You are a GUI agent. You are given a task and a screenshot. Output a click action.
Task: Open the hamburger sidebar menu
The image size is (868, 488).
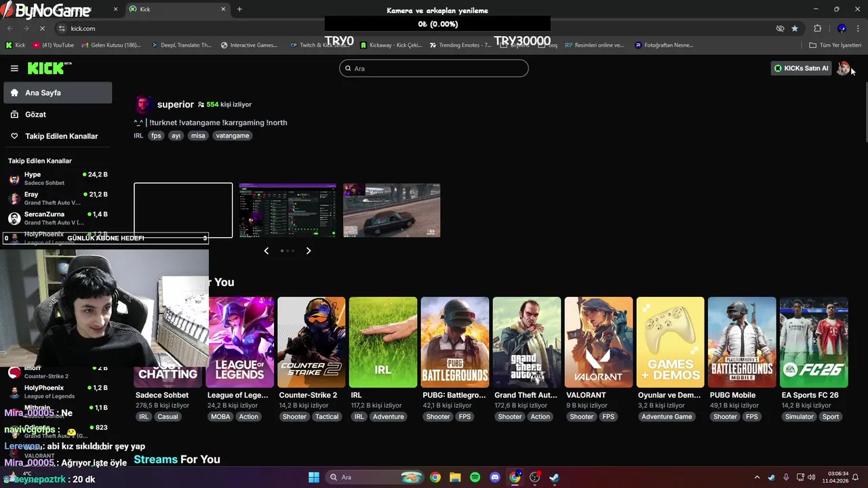point(14,68)
